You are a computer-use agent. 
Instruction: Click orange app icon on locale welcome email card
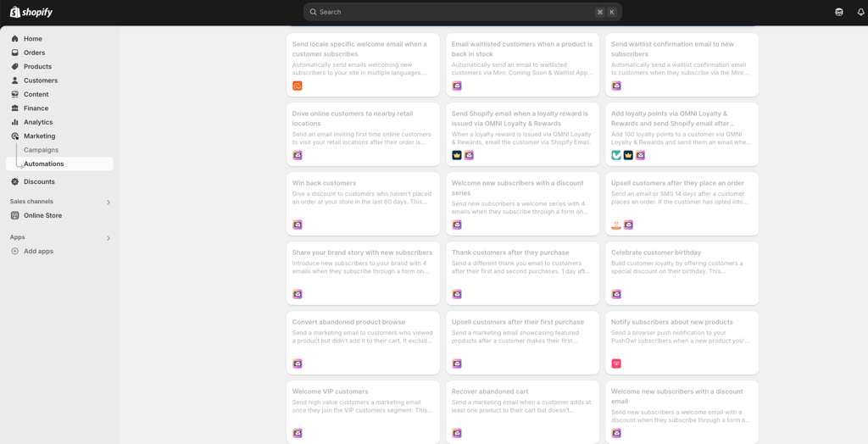coord(298,86)
